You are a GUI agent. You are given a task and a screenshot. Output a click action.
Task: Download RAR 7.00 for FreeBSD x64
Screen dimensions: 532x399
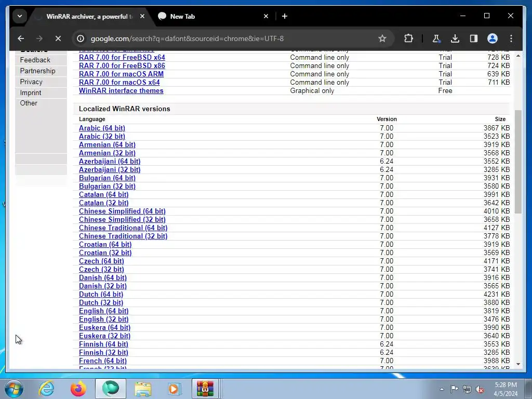tap(122, 57)
